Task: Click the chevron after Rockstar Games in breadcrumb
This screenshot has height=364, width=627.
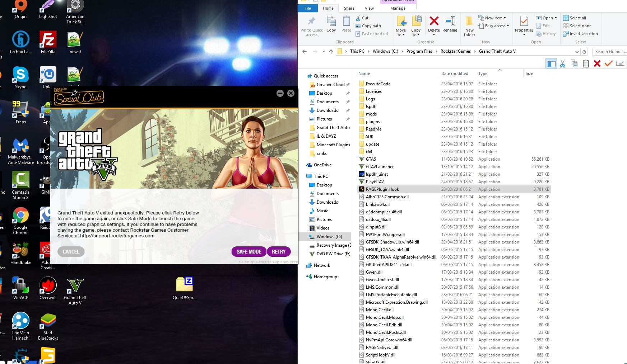Action: (475, 51)
